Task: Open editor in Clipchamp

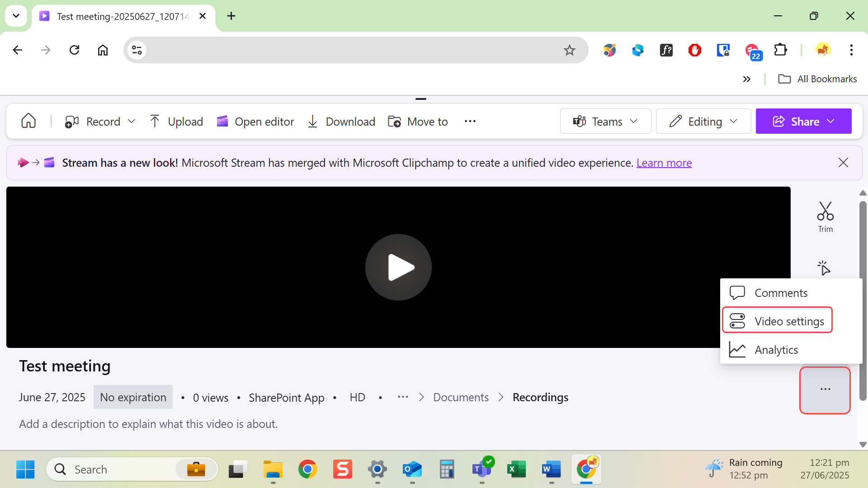Action: pyautogui.click(x=255, y=121)
